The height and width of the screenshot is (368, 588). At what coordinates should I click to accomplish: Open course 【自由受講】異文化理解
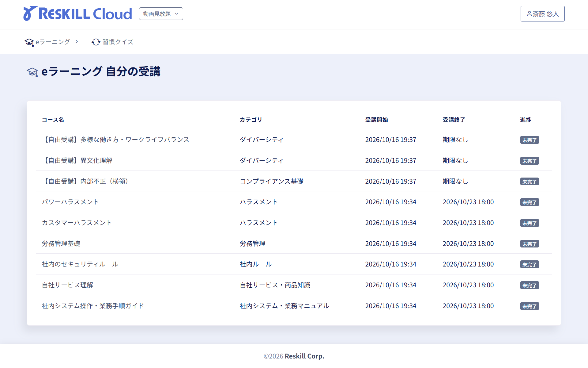77,160
